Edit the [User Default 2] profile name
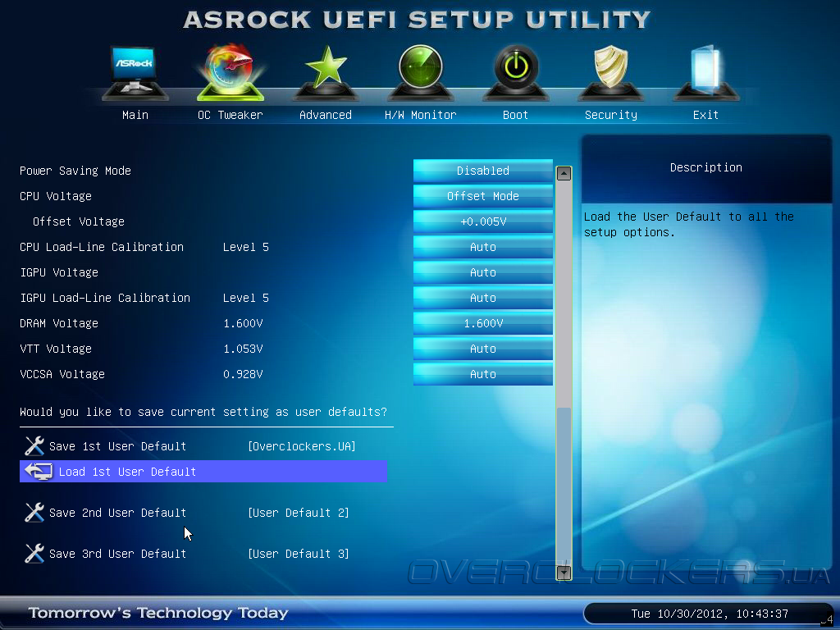 [299, 513]
